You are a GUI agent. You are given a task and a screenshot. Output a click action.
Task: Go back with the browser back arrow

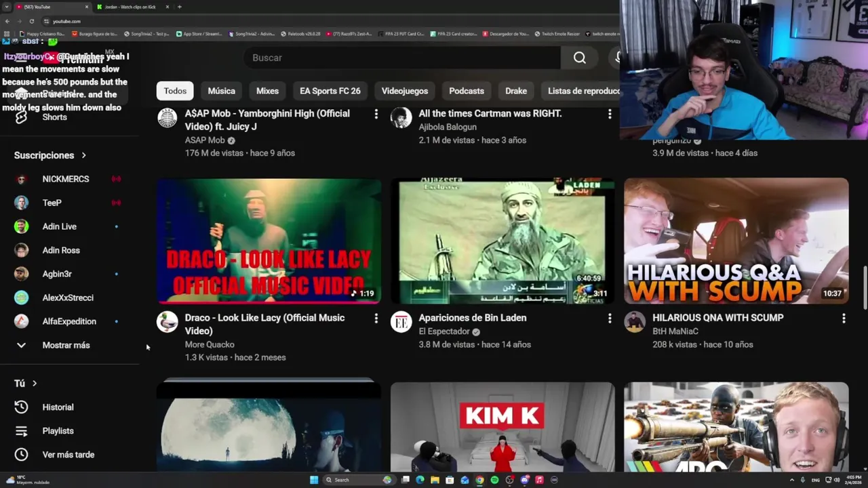(7, 21)
